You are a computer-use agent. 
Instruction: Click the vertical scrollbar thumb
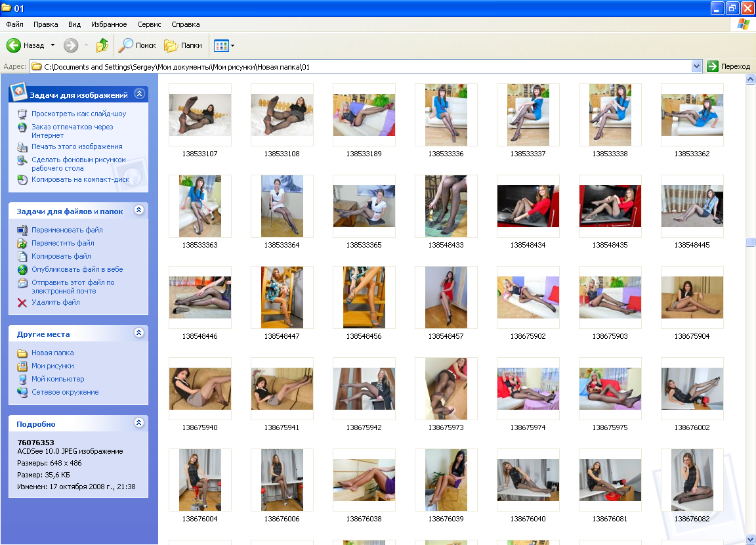[x=750, y=242]
